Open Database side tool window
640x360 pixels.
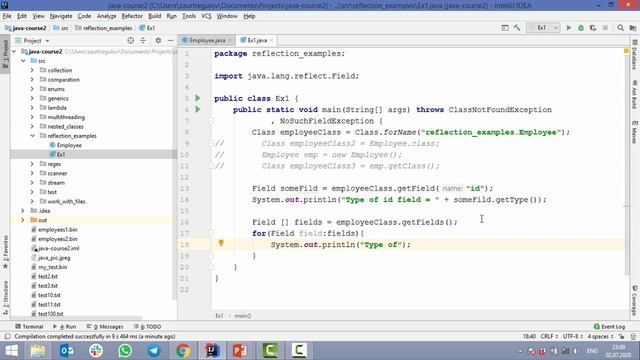635,55
